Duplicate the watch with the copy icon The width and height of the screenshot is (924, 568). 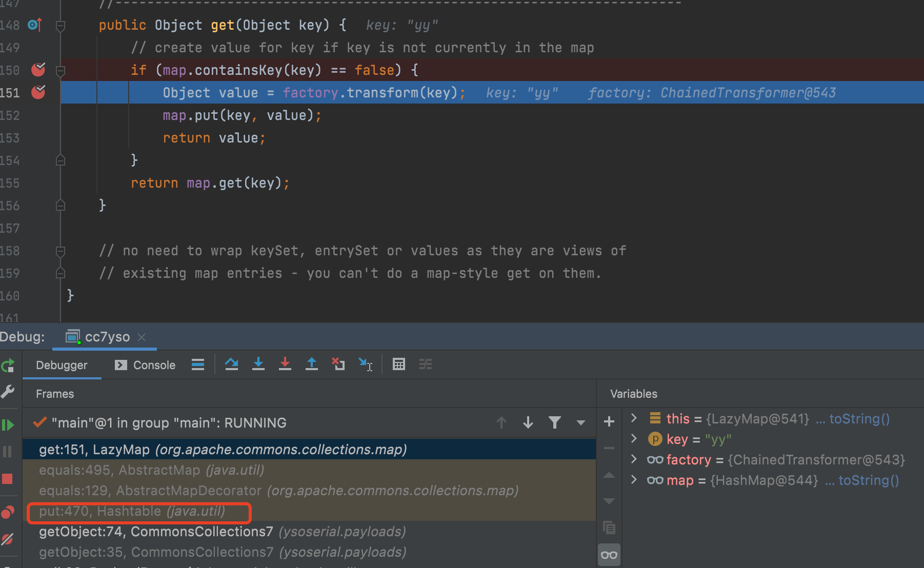pyautogui.click(x=609, y=528)
